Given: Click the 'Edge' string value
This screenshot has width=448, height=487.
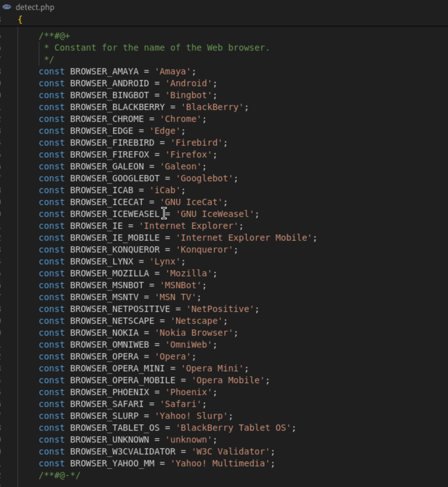Looking at the screenshot, I should tap(165, 131).
